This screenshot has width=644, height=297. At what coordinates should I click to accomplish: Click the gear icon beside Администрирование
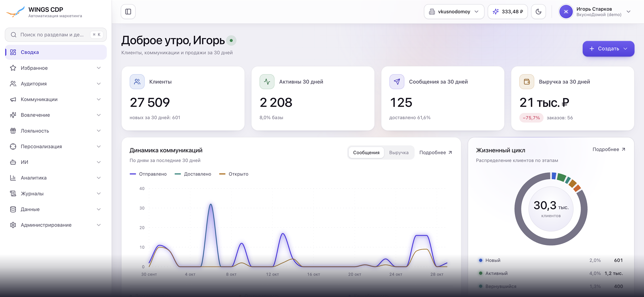[13, 225]
